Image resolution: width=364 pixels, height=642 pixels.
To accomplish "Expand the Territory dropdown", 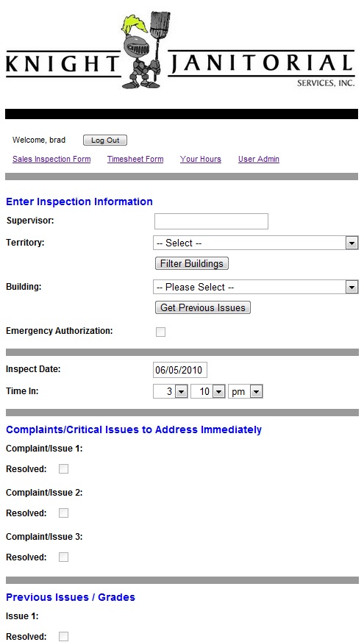I will click(x=255, y=243).
